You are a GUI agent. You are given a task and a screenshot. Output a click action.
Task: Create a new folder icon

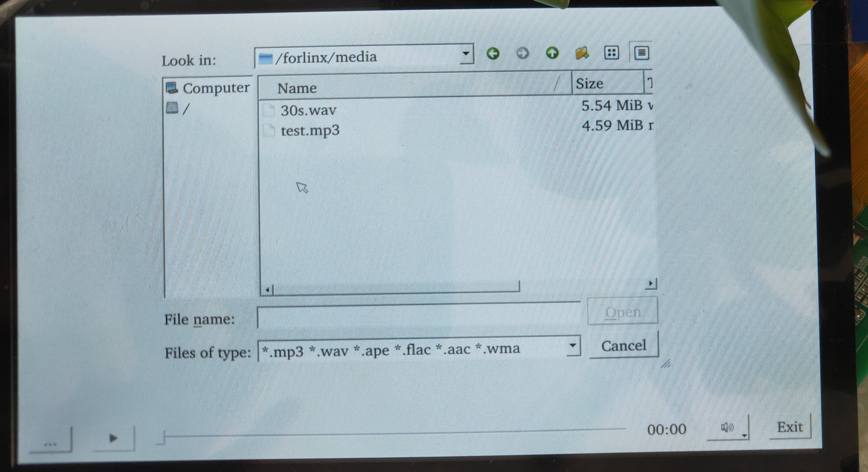click(x=582, y=53)
